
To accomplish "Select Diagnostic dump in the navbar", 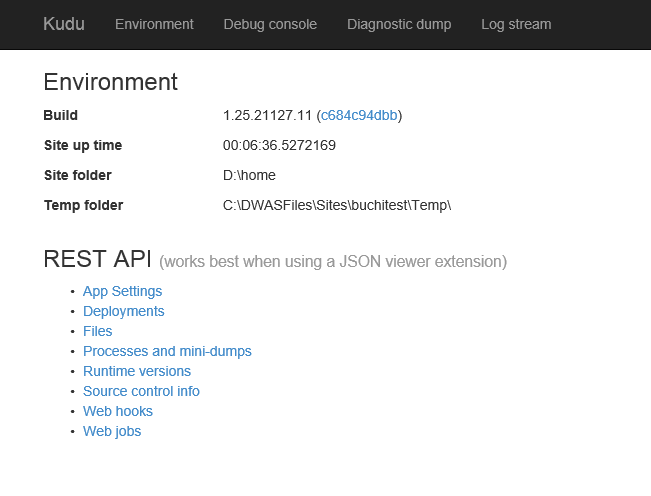I will click(399, 24).
